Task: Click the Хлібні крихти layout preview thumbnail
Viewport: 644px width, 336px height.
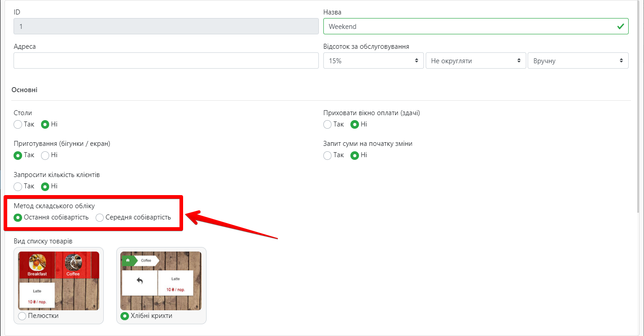Action: (x=161, y=280)
